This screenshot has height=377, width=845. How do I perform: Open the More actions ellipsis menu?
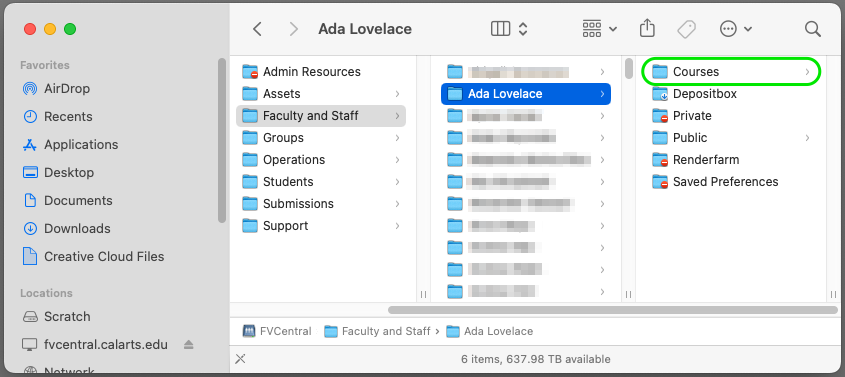point(736,29)
